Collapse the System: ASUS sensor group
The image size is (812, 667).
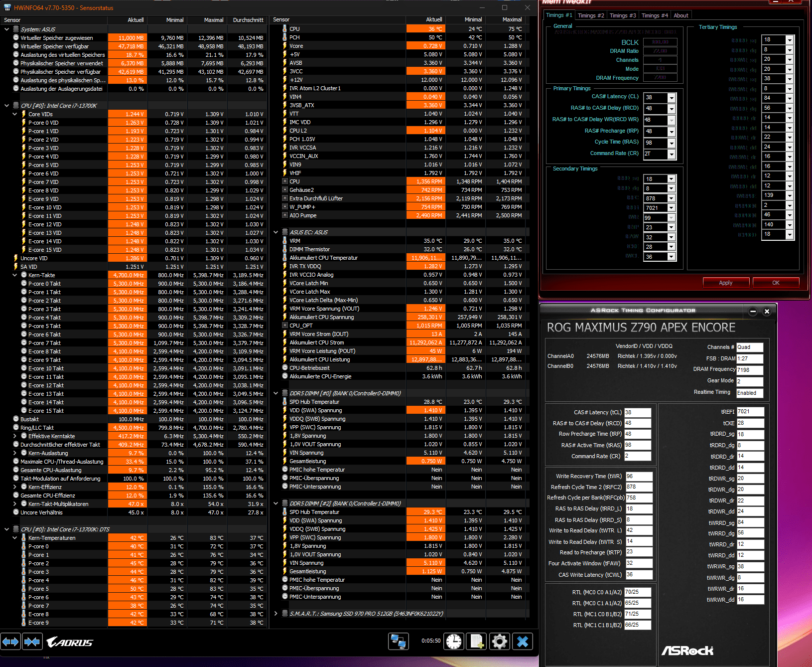coord(6,29)
